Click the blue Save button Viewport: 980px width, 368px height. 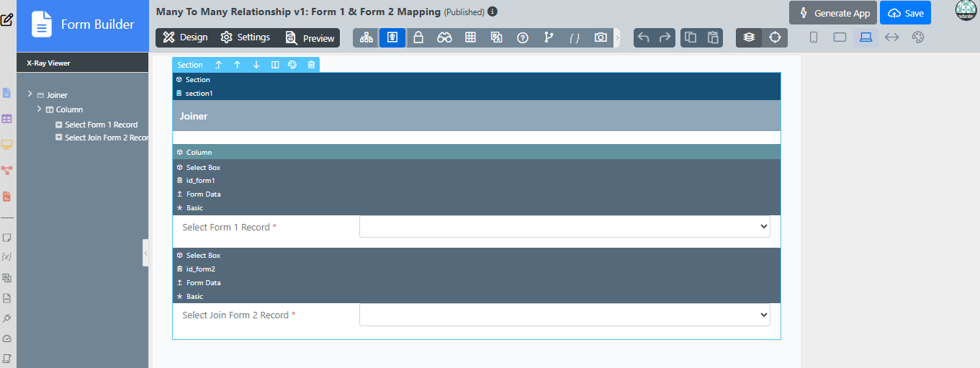pyautogui.click(x=905, y=13)
